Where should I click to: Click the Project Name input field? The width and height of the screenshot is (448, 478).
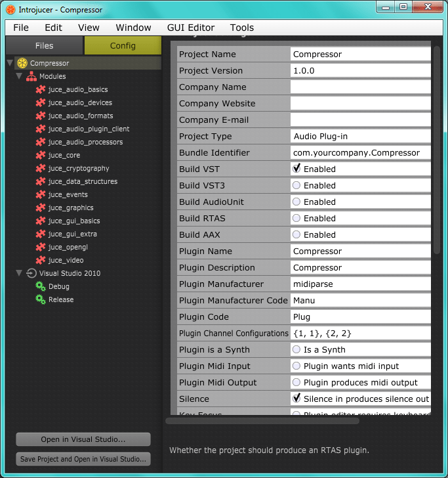[x=361, y=54]
